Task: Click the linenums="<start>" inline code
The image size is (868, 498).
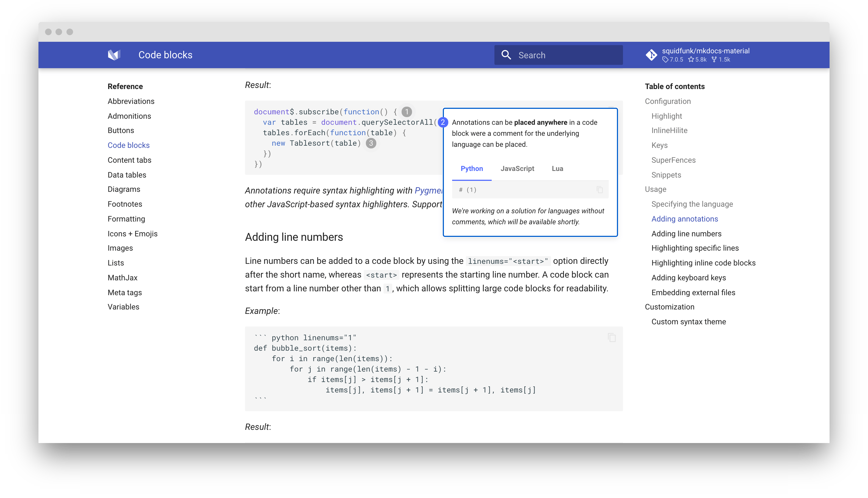Action: coord(508,261)
